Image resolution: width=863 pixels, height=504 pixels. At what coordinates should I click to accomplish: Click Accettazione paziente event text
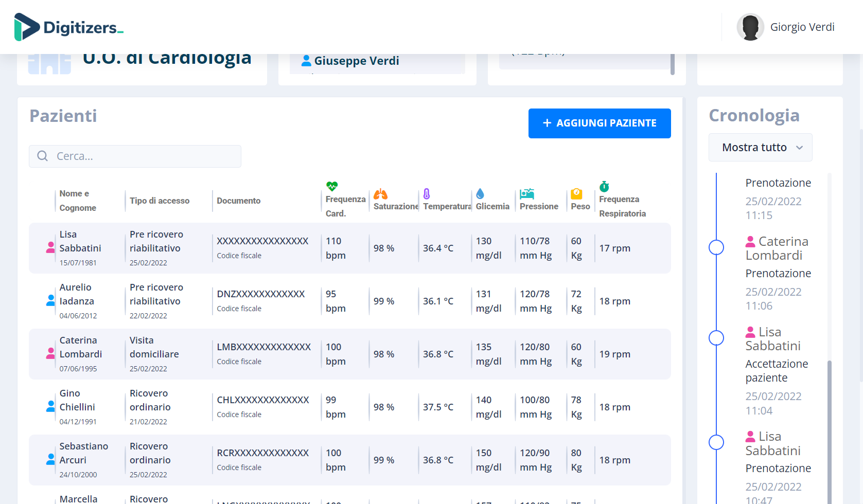pyautogui.click(x=777, y=371)
